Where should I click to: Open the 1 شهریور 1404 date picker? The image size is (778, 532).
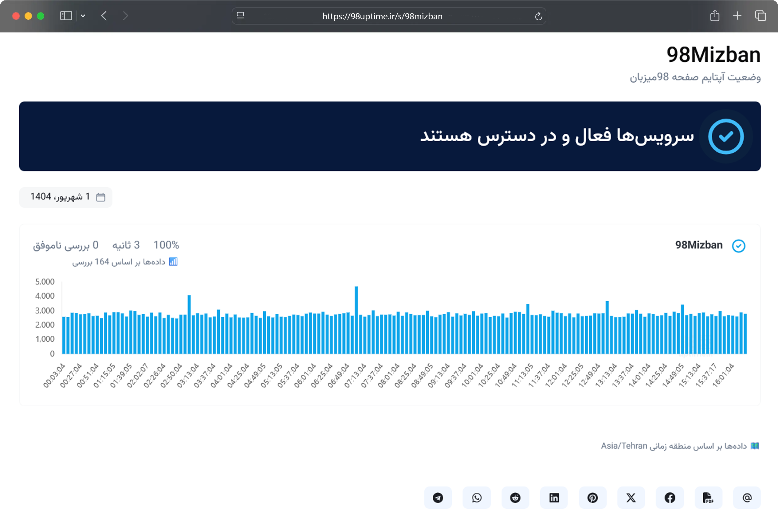[x=66, y=197]
